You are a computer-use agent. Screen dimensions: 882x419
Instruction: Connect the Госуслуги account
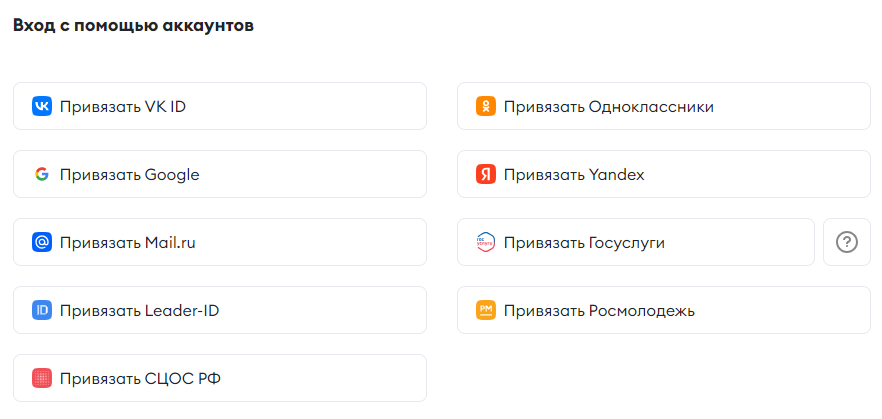pyautogui.click(x=636, y=242)
